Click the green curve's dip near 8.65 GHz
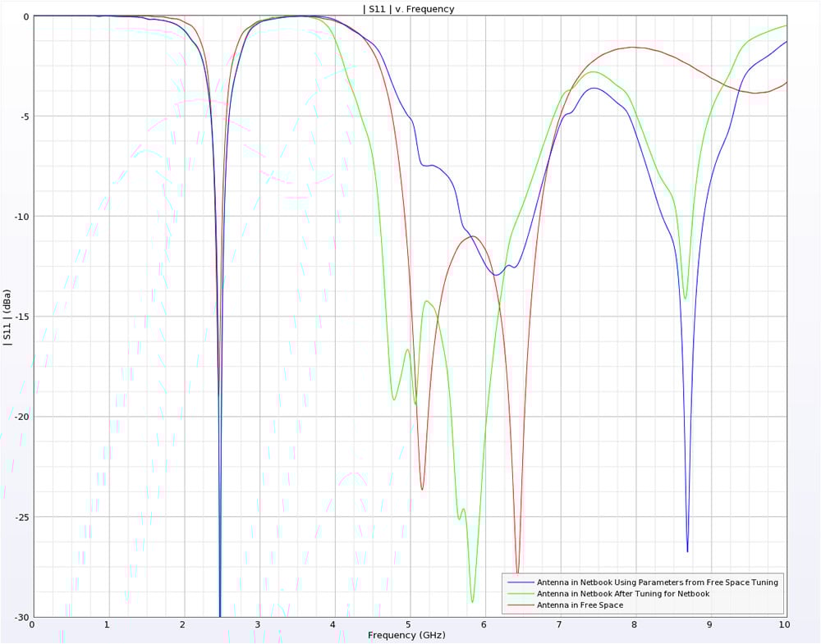The width and height of the screenshot is (821, 644). 685,298
